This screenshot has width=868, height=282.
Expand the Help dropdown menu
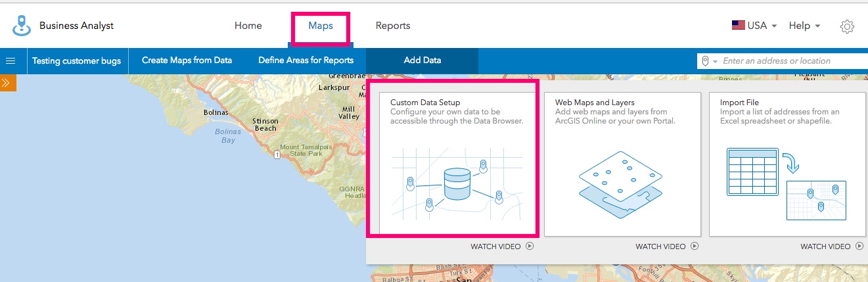point(804,26)
